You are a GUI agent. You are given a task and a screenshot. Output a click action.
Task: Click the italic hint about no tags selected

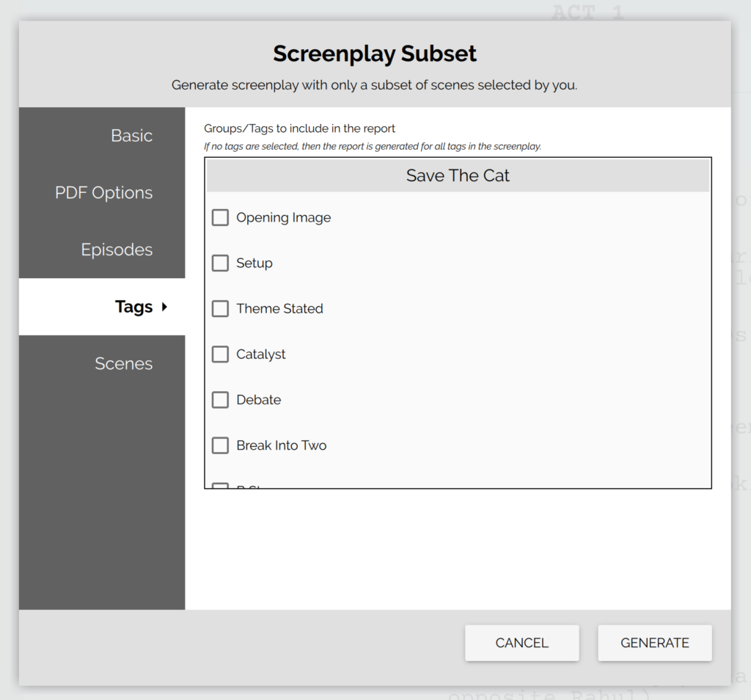(372, 146)
